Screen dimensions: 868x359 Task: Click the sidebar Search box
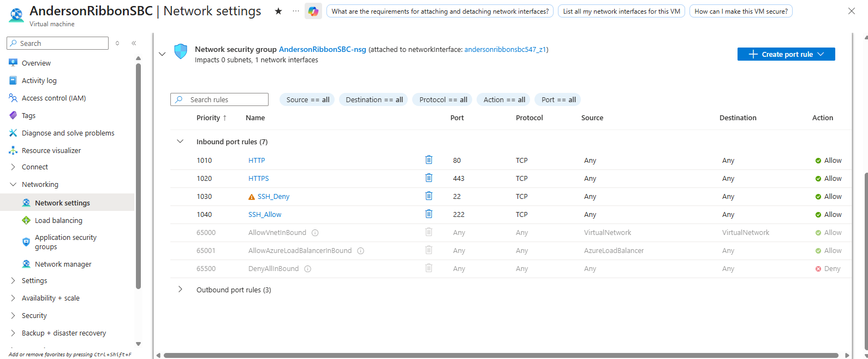58,43
